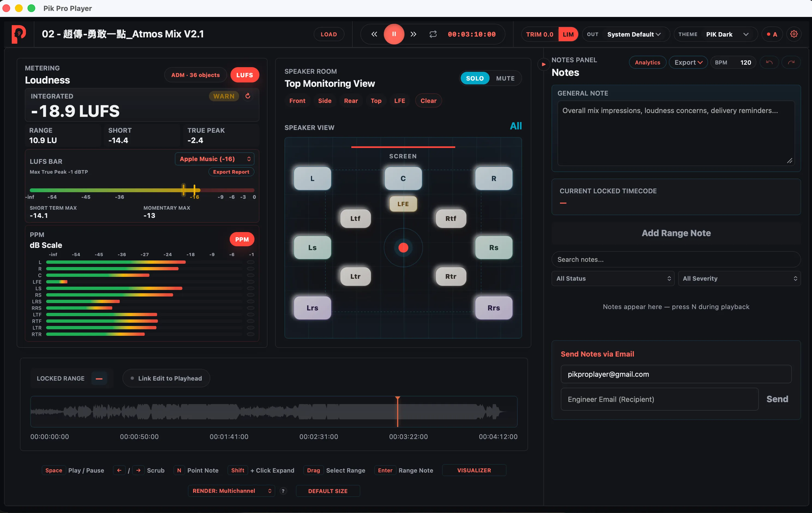This screenshot has width=812, height=513.
Task: Toggle the LUFS metering mode pill
Action: pyautogui.click(x=244, y=75)
